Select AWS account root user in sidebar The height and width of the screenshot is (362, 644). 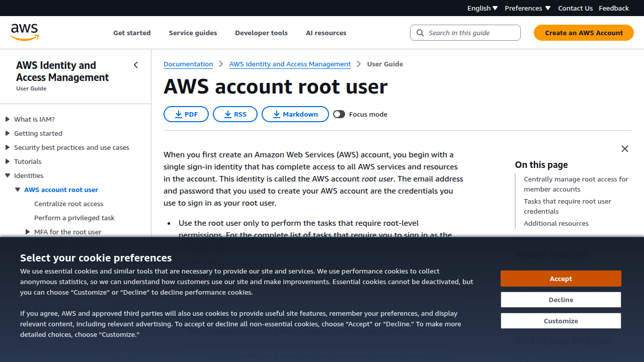pyautogui.click(x=61, y=190)
